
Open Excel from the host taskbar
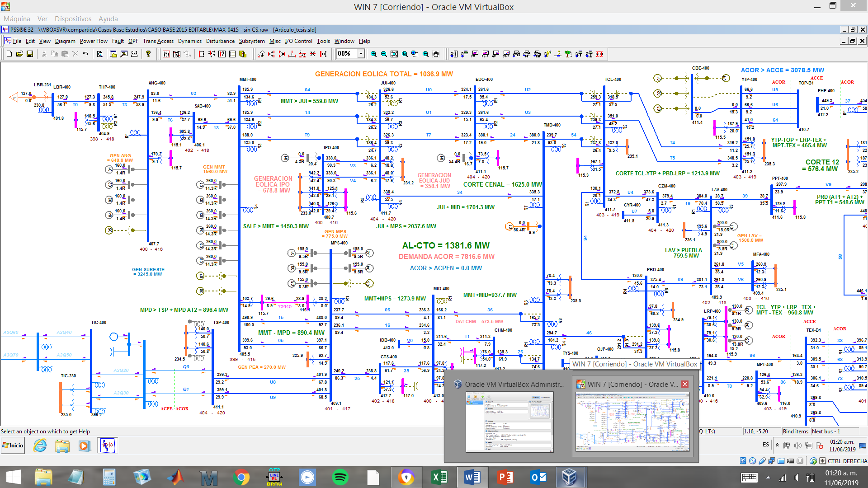(439, 477)
